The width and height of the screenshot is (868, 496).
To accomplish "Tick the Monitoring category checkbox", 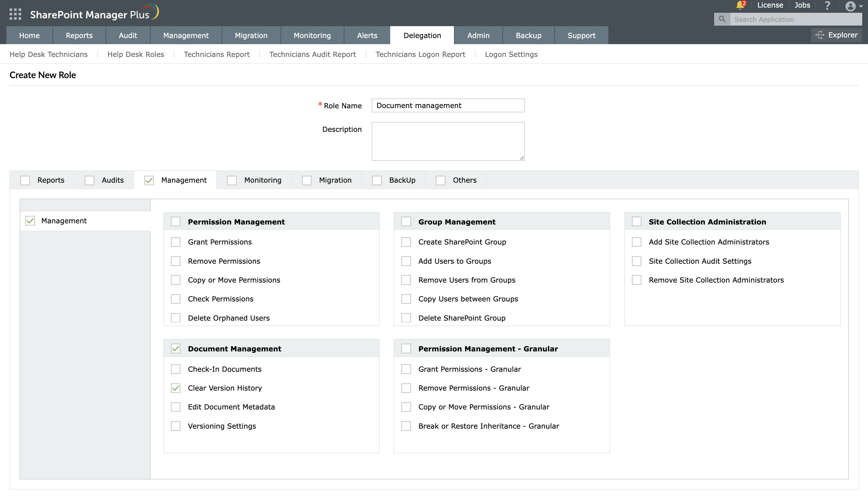I will 232,180.
